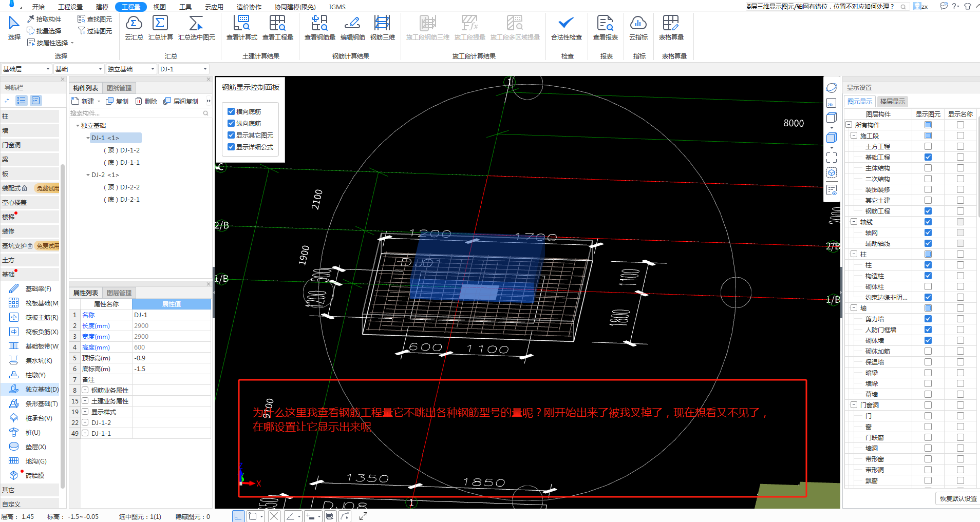The image size is (980, 522).
Task: Expand 土建业务属性 property group
Action: click(85, 401)
